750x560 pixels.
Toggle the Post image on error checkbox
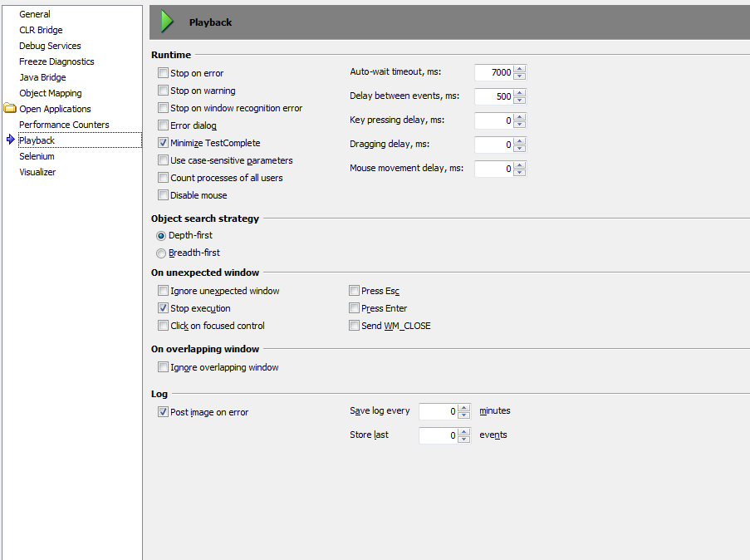(163, 412)
